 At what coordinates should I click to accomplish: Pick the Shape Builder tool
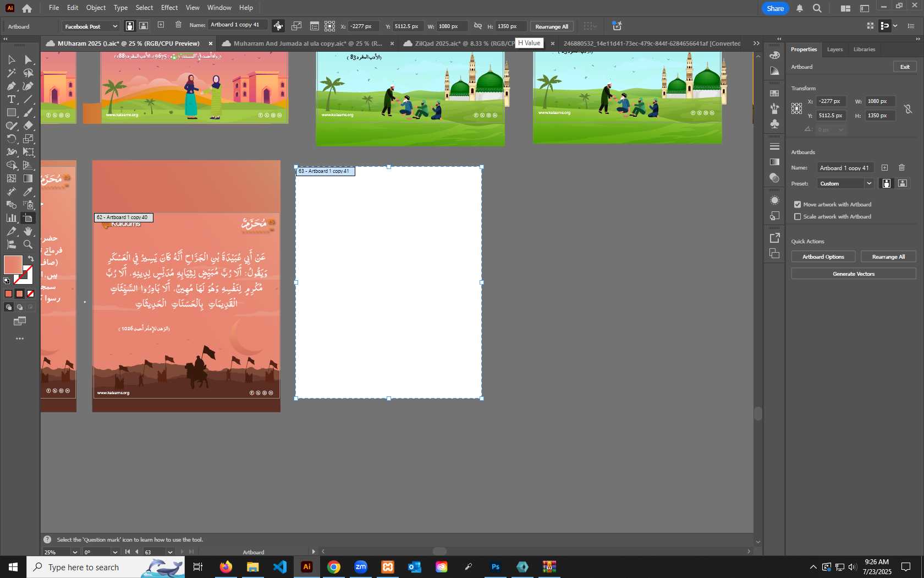tap(11, 165)
